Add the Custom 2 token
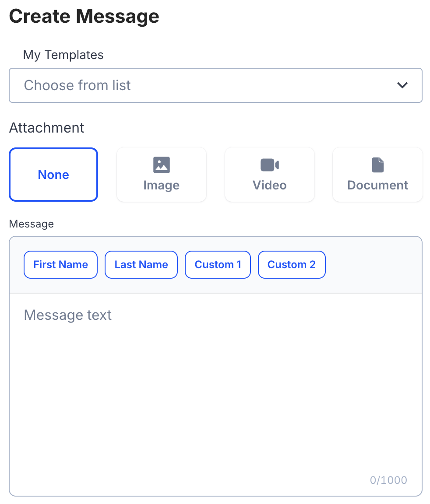 [x=292, y=264]
